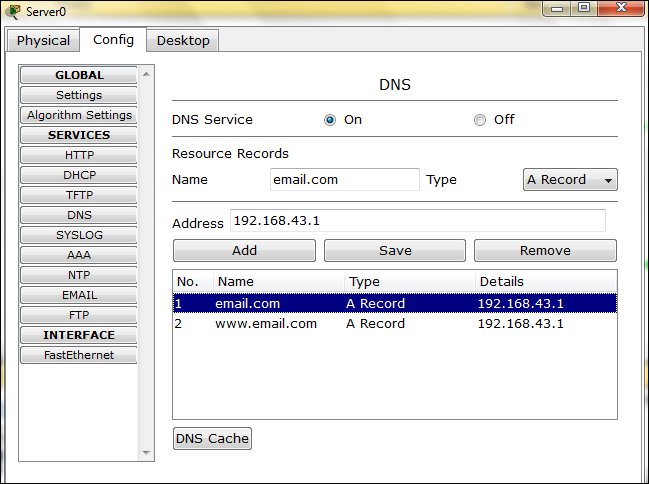Screen dimensions: 649x484
Task: Click 192.168.43.1 details in www.email.com row
Action: 520,323
